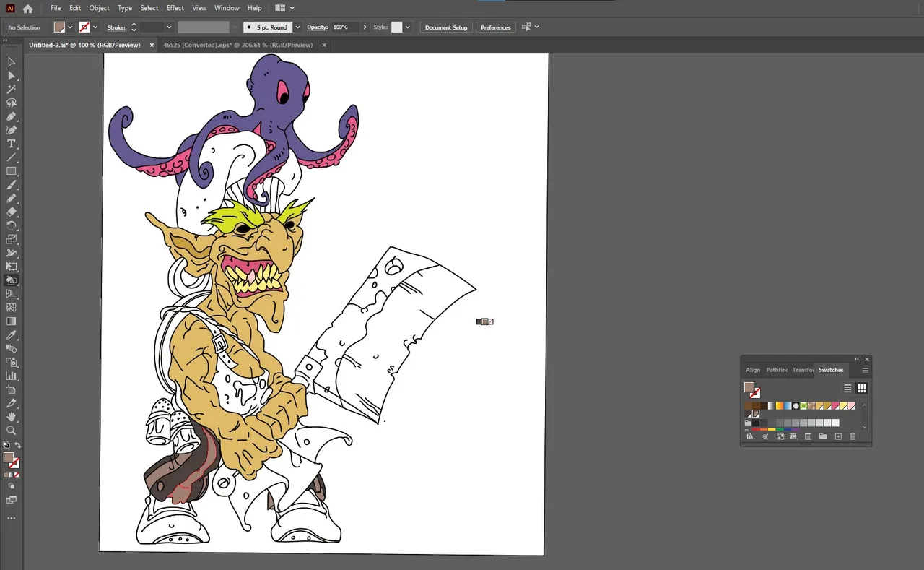Click the Opacity label link
The width and height of the screenshot is (924, 570).
(318, 27)
